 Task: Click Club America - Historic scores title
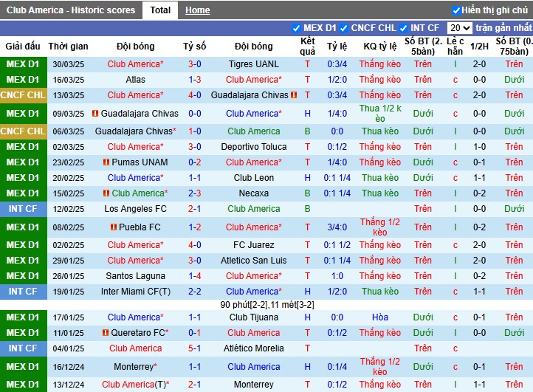pyautogui.click(x=71, y=10)
